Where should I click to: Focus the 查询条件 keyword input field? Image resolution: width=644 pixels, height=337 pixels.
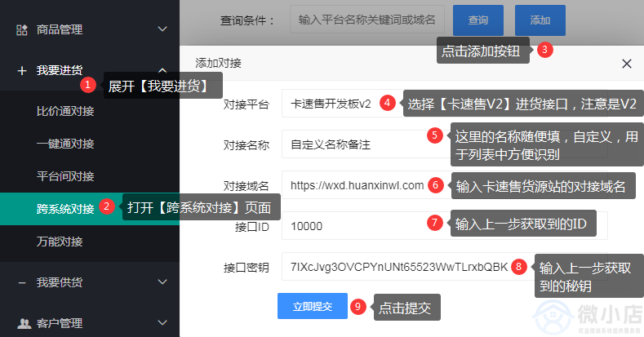pos(367,20)
